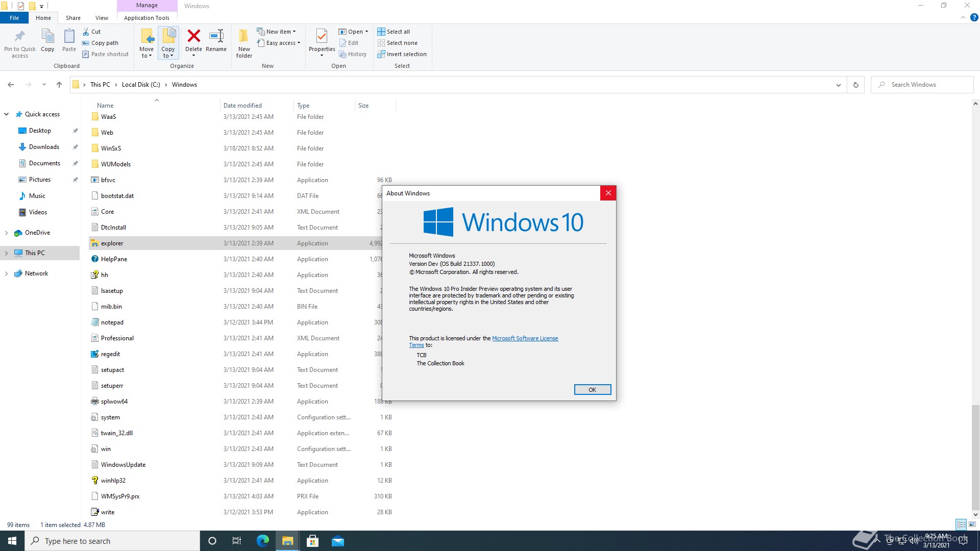Open Music in navigation pane
The width and height of the screenshot is (980, 551).
(37, 196)
